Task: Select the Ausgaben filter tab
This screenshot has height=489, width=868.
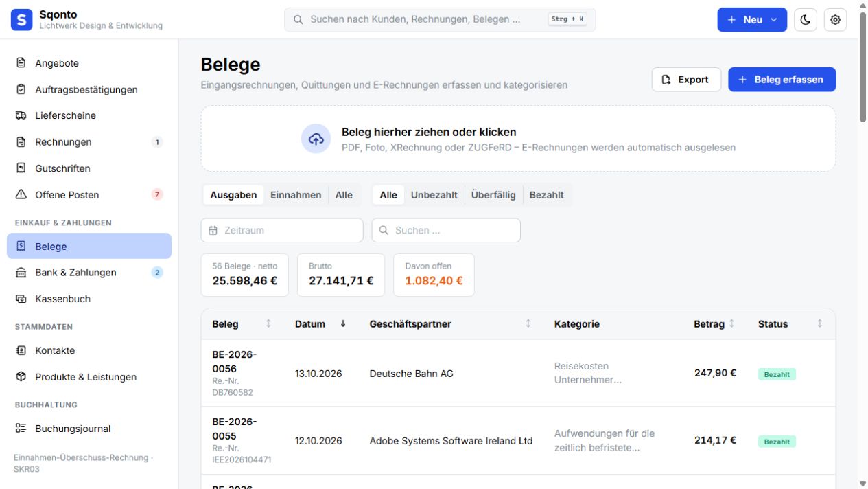Action: pyautogui.click(x=233, y=195)
